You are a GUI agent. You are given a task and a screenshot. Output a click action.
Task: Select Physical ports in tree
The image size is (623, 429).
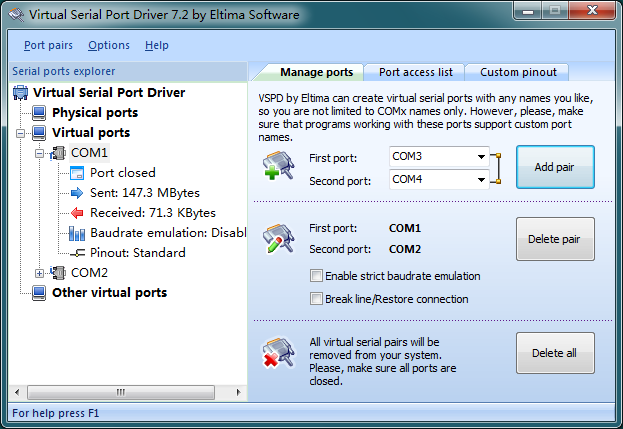(95, 113)
